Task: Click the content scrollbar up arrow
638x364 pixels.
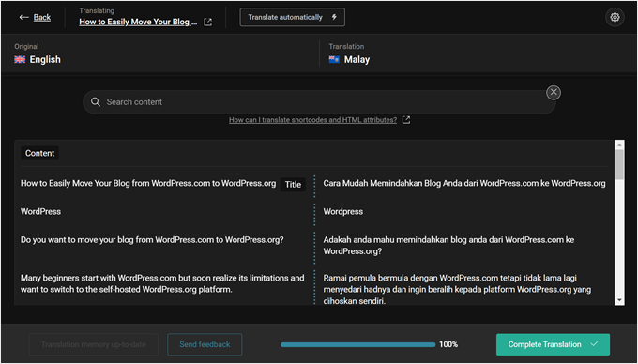Action: point(619,144)
